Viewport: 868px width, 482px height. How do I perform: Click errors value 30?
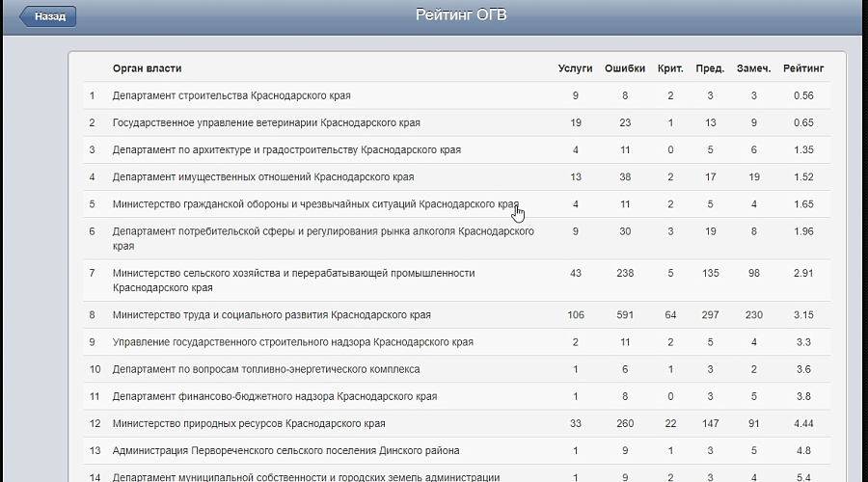[x=625, y=231]
